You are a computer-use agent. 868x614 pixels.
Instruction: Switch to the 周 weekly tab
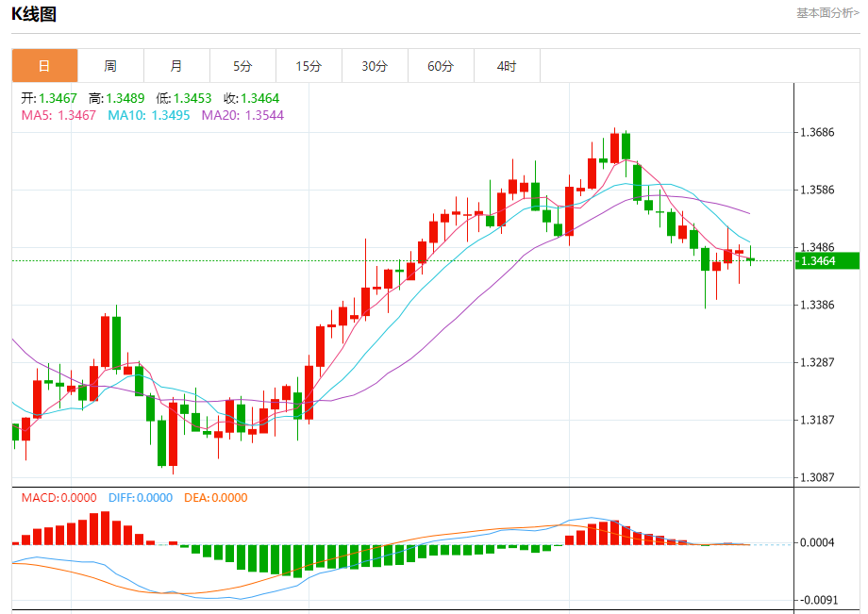110,66
